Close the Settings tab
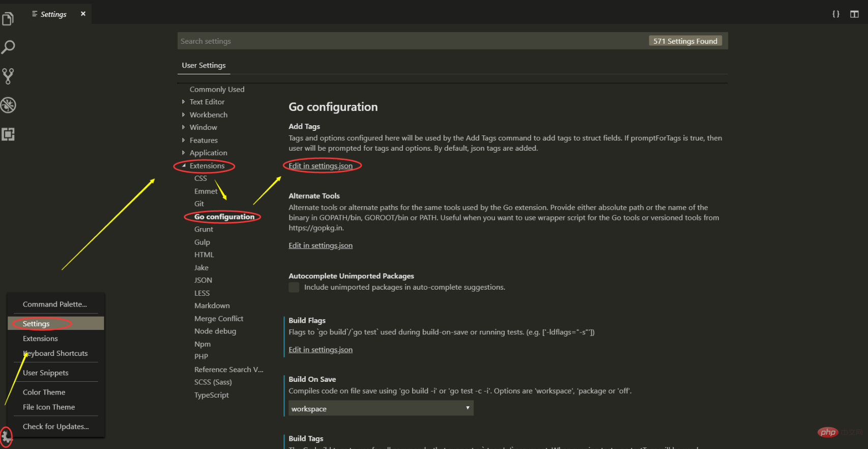Image resolution: width=868 pixels, height=449 pixels. coord(83,14)
